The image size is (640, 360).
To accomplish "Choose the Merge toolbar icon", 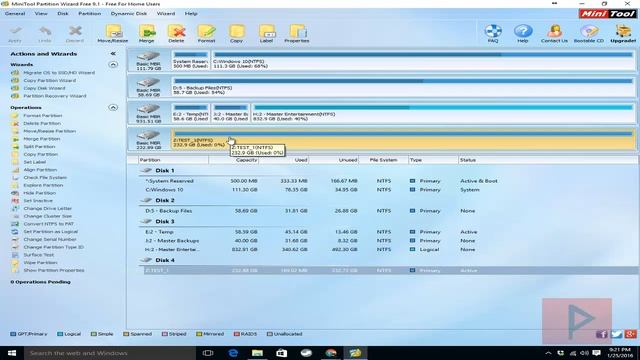I will coord(147,33).
